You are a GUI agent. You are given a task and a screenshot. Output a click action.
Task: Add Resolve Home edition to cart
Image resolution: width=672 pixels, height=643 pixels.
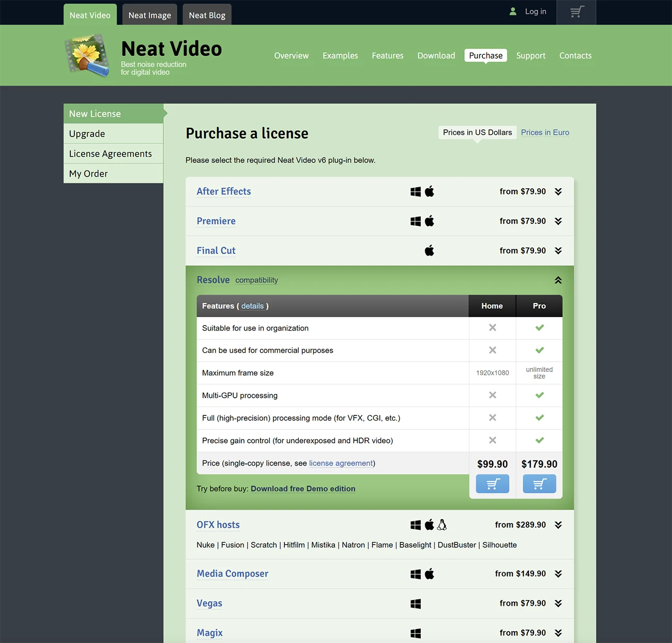click(x=492, y=484)
